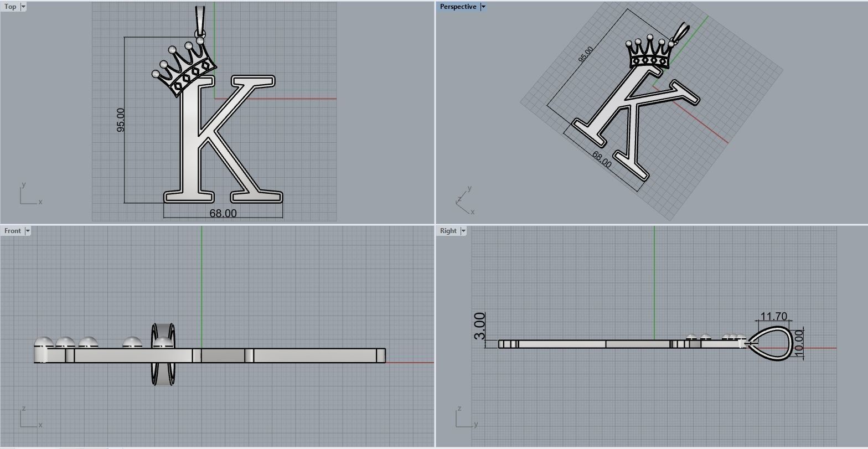
Task: Click the Top viewport title label
Action: (11, 7)
